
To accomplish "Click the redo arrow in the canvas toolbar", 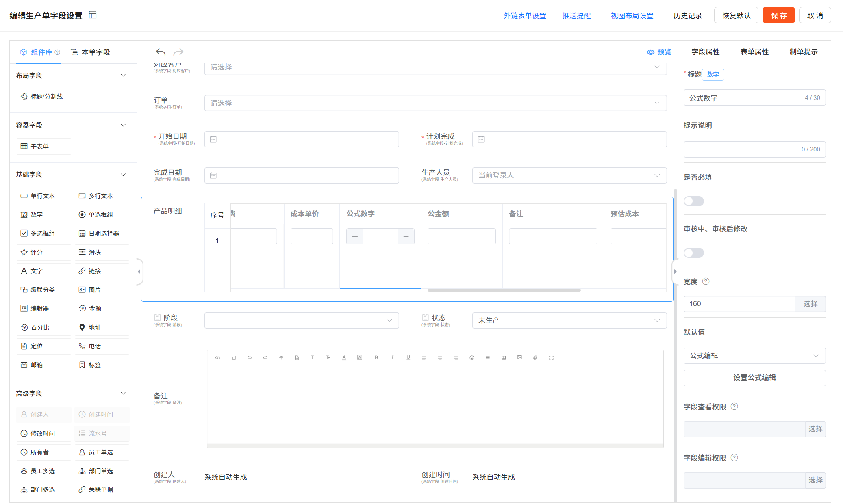I will tap(178, 52).
